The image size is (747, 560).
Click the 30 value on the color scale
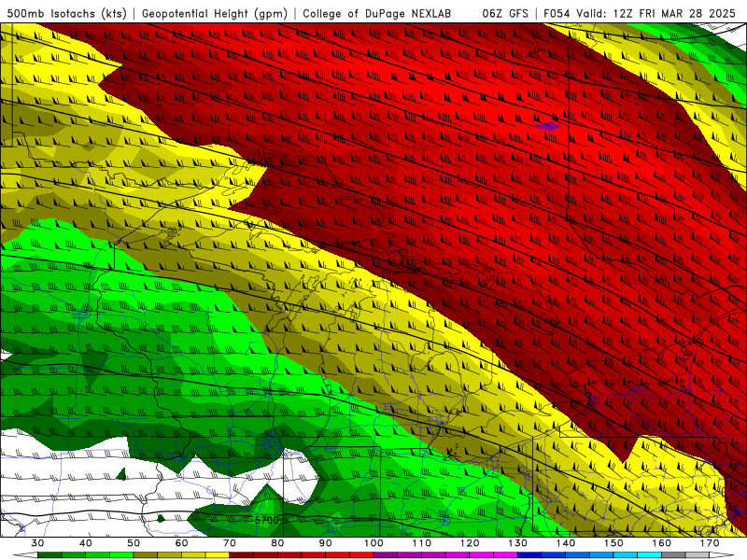(x=37, y=543)
